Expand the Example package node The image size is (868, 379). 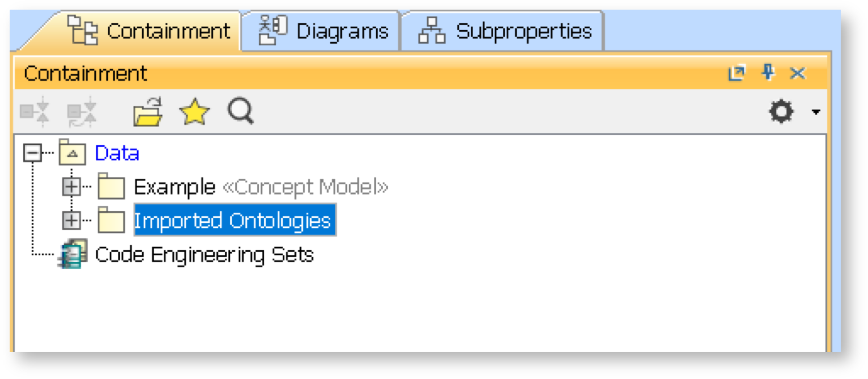pos(70,187)
